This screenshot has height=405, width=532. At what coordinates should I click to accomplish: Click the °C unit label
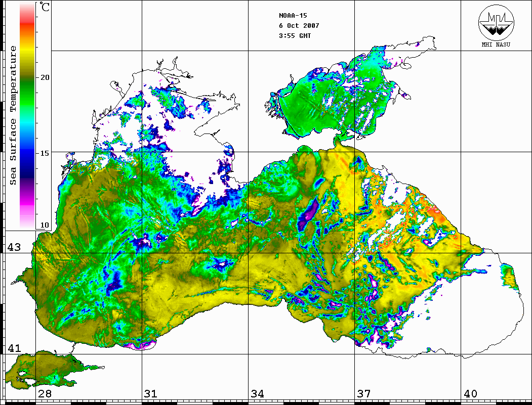click(x=45, y=7)
